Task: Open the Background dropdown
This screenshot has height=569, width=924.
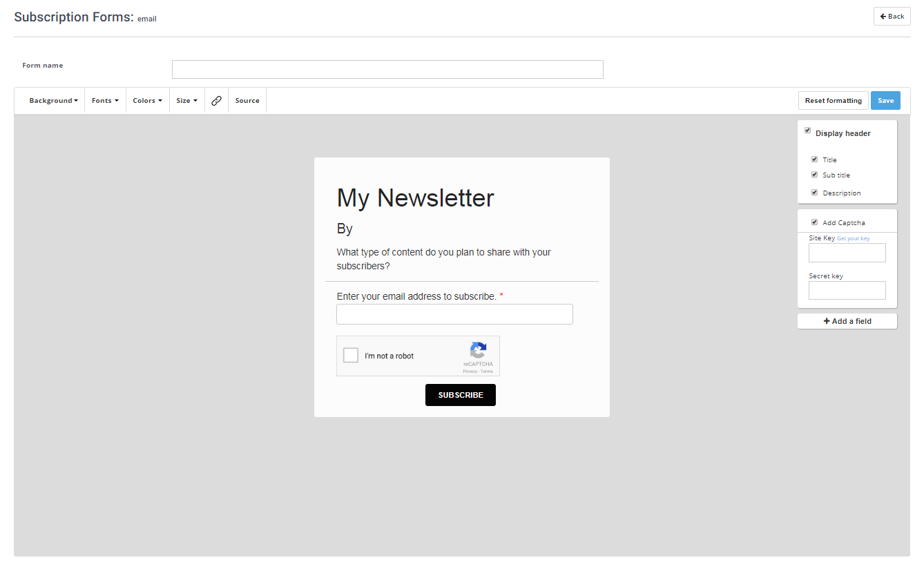Action: pos(53,101)
